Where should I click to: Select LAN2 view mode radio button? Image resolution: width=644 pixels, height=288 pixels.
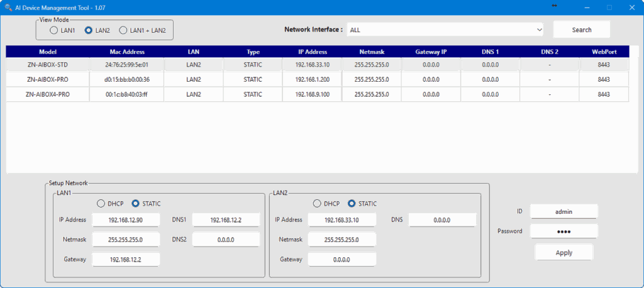(89, 30)
